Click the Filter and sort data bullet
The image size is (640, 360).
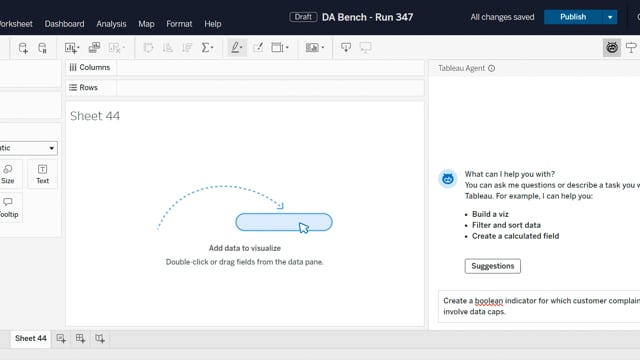(x=506, y=225)
